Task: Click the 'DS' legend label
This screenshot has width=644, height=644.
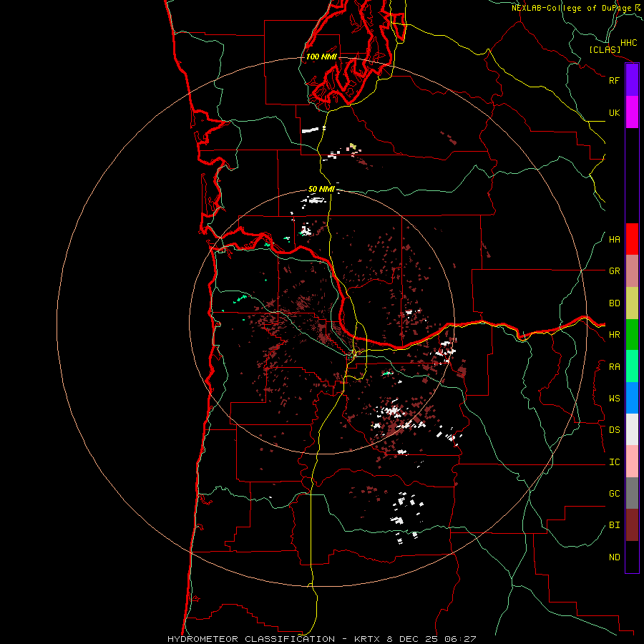Action: point(615,430)
